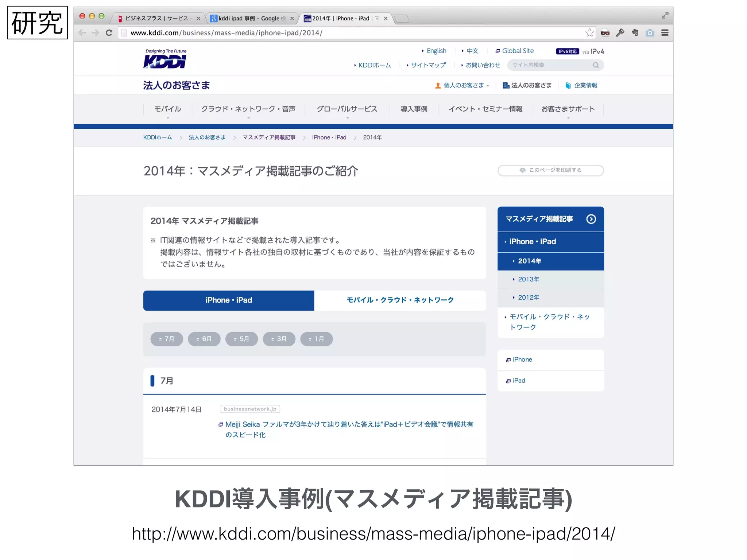
Task: Select 法人のお客さま in the header
Action: pyautogui.click(x=527, y=85)
